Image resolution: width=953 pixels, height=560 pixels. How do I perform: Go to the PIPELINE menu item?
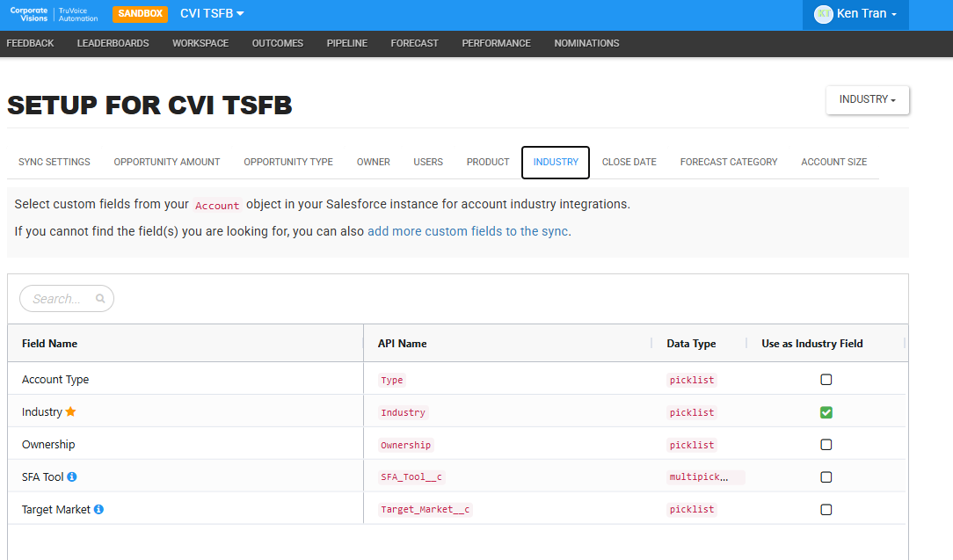347,43
